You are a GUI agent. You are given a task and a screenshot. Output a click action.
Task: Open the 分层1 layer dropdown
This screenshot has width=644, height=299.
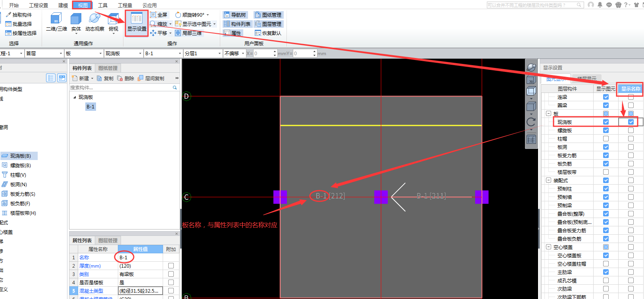click(203, 53)
